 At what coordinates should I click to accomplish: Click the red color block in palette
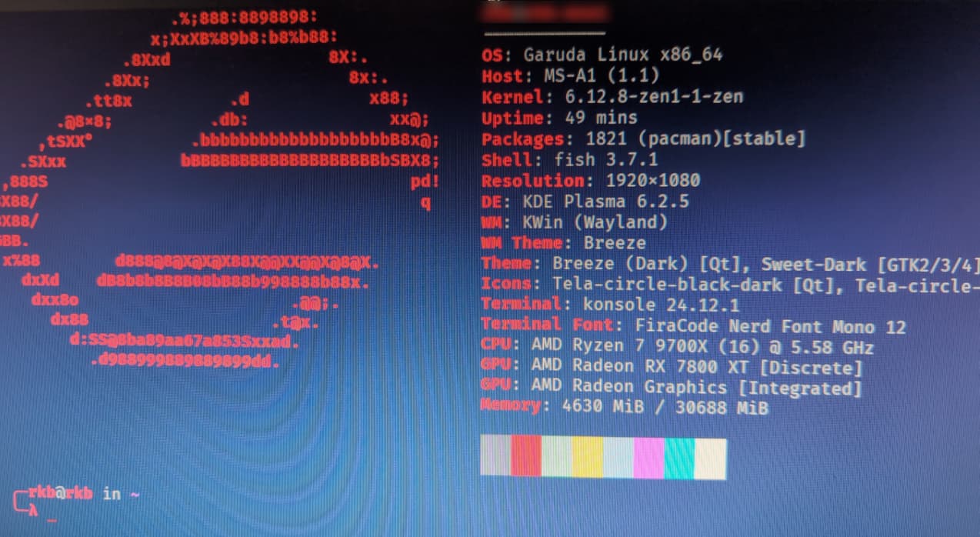point(526,456)
